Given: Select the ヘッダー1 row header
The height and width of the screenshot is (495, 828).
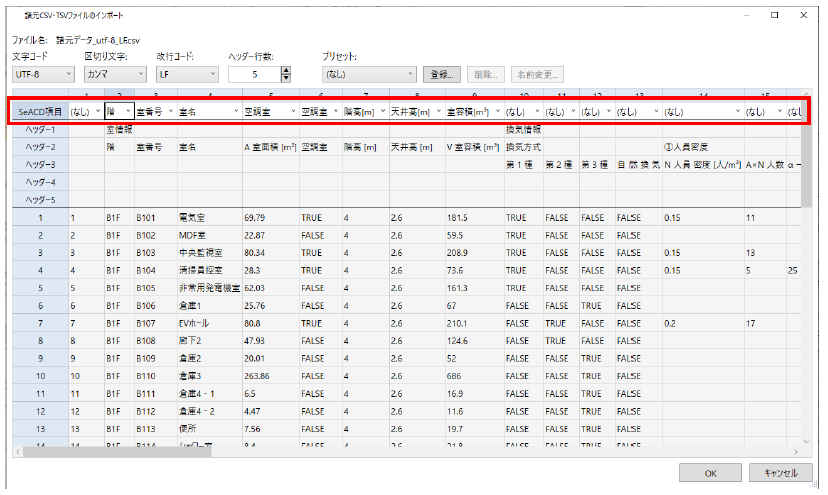Looking at the screenshot, I should pyautogui.click(x=40, y=129).
